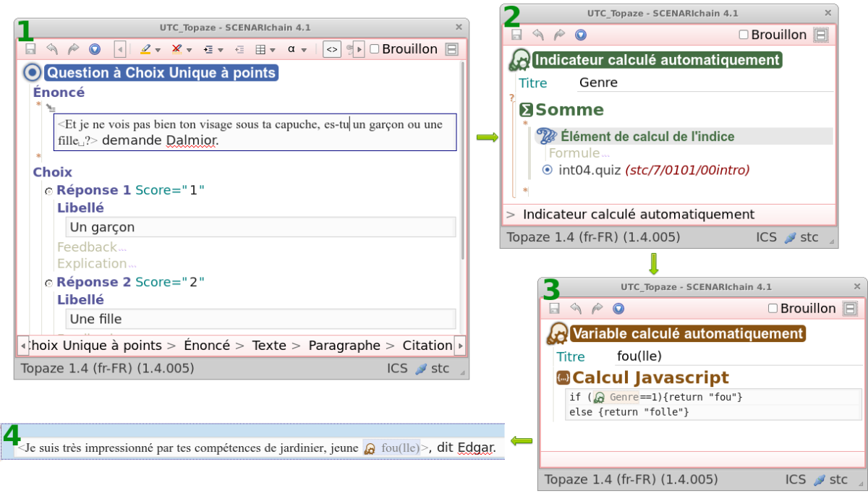Select Énoncé in the breadcrumb path
Viewport: 868px width, 496px height.
click(207, 346)
